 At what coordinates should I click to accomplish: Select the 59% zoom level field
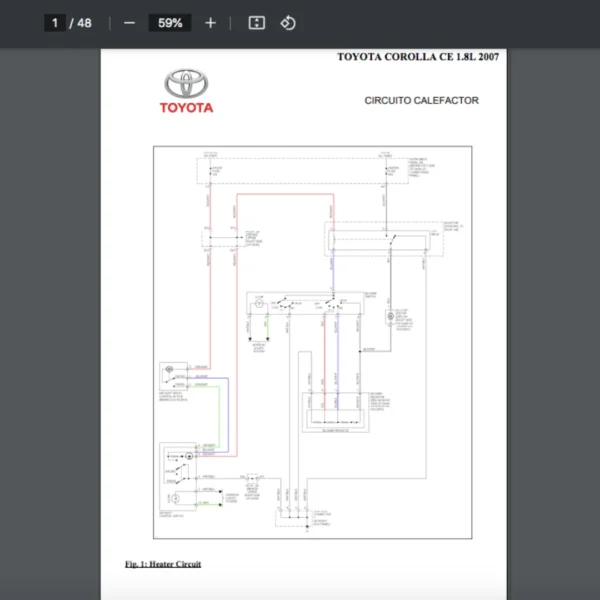click(x=169, y=23)
